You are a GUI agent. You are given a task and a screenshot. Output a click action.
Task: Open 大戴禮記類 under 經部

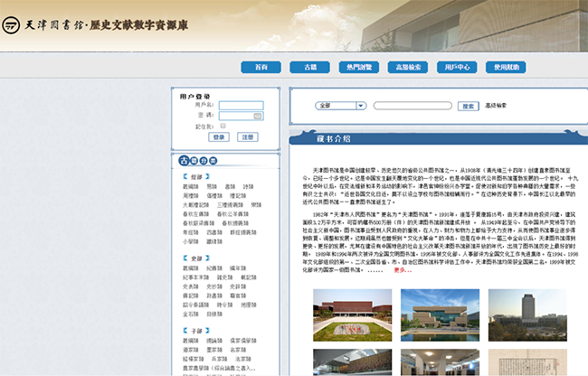(195, 205)
